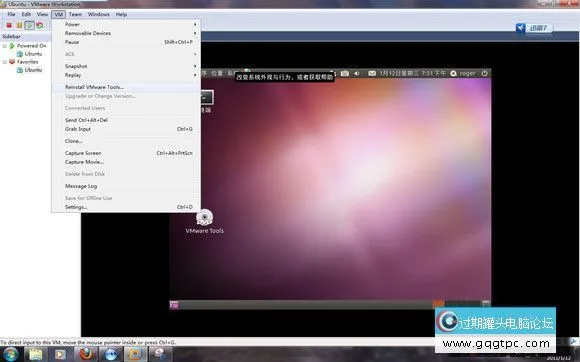Open the Windows Start menu
This screenshot has width=580, height=362.
(x=10, y=354)
